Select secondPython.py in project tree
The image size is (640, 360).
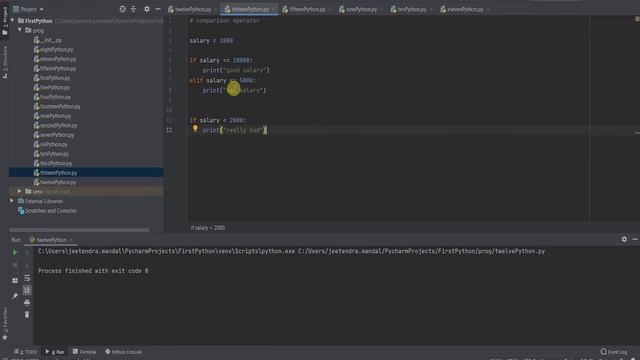(x=56, y=125)
